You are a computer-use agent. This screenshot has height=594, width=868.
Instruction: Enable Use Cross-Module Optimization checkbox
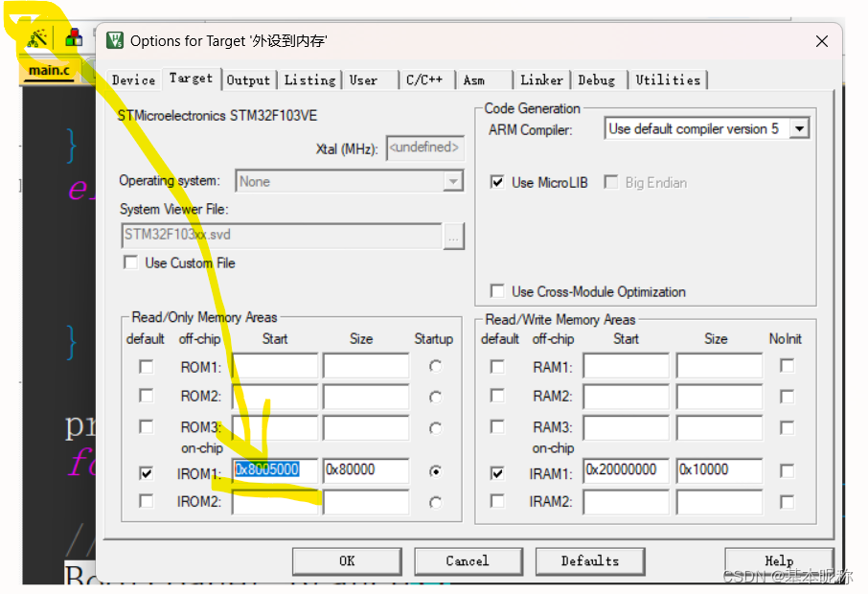click(497, 291)
